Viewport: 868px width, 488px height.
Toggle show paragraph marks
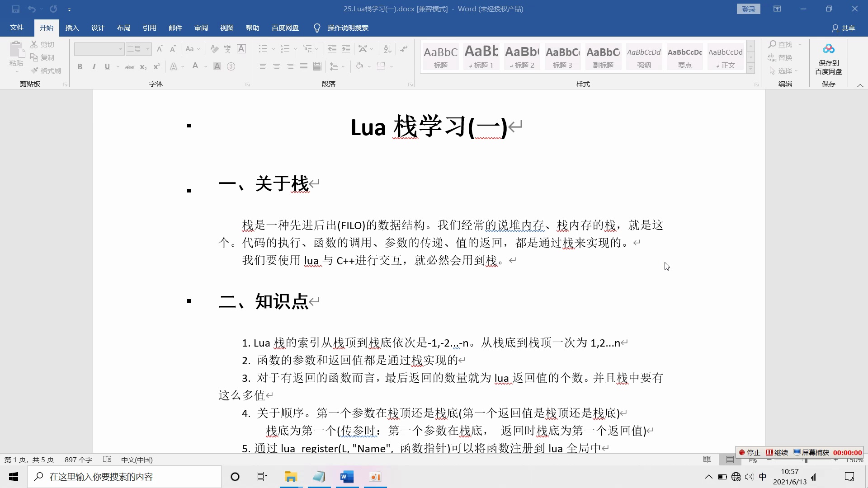coord(404,49)
